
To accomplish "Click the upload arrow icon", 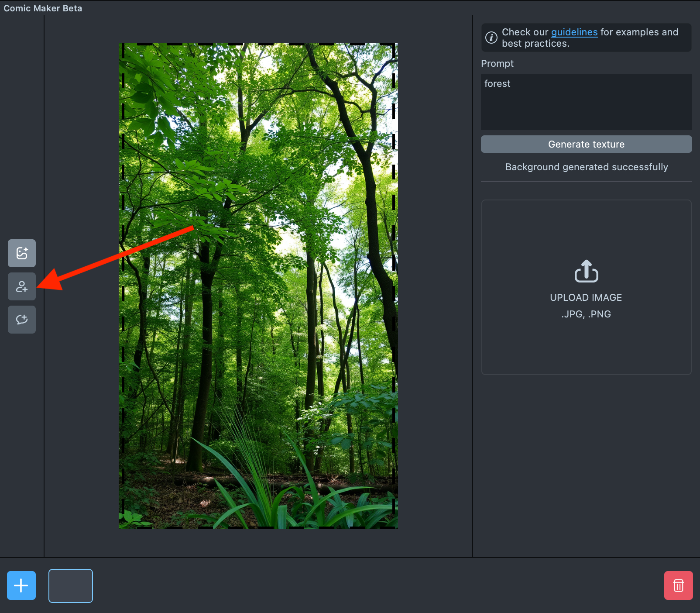I will click(x=586, y=271).
